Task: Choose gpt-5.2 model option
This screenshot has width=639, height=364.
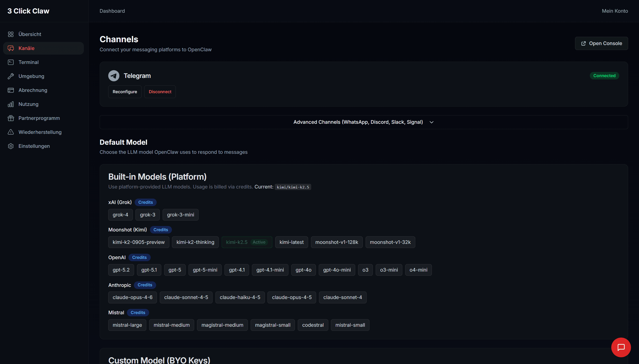Action: coord(121,270)
